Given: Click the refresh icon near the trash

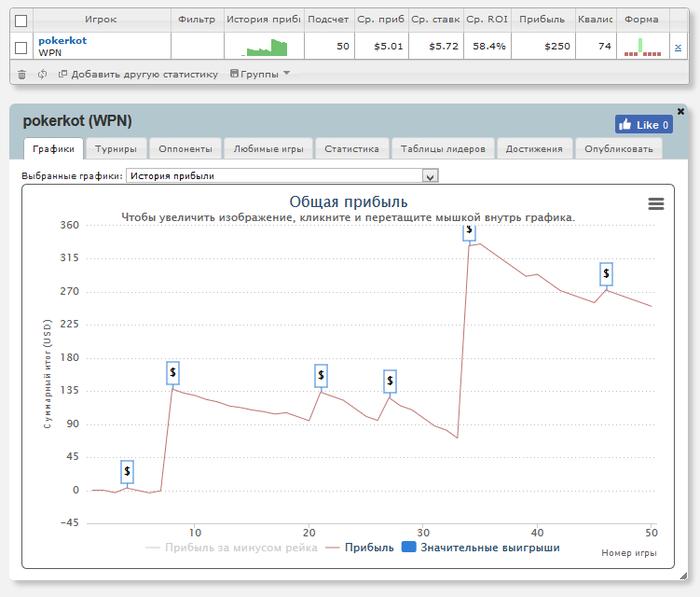Looking at the screenshot, I should [x=42, y=74].
